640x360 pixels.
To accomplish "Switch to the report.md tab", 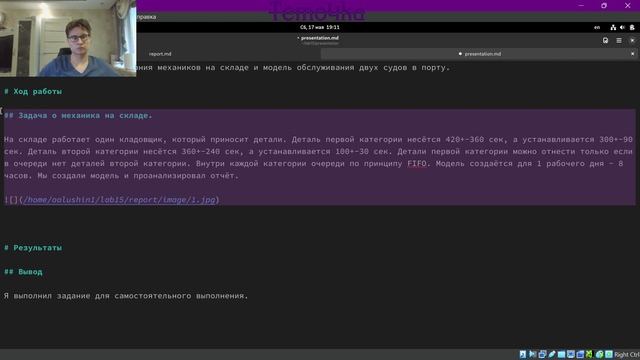I will [x=160, y=54].
